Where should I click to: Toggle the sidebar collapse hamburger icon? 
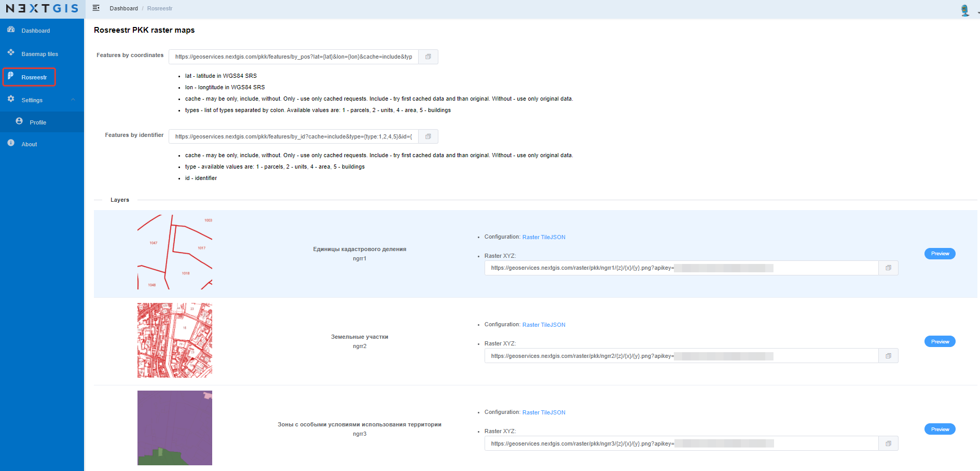96,8
